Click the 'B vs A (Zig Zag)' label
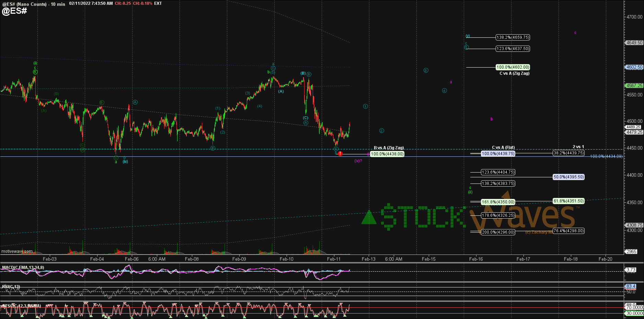The height and width of the screenshot is (319, 644). click(389, 148)
